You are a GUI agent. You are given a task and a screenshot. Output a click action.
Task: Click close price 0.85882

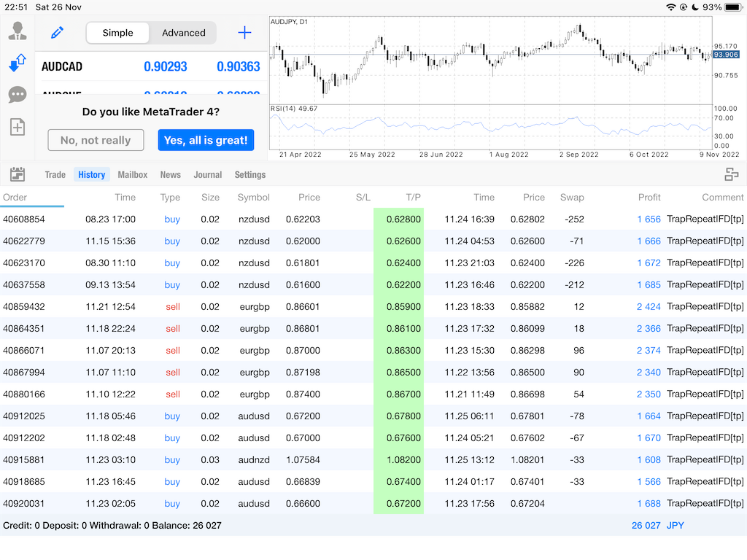527,307
